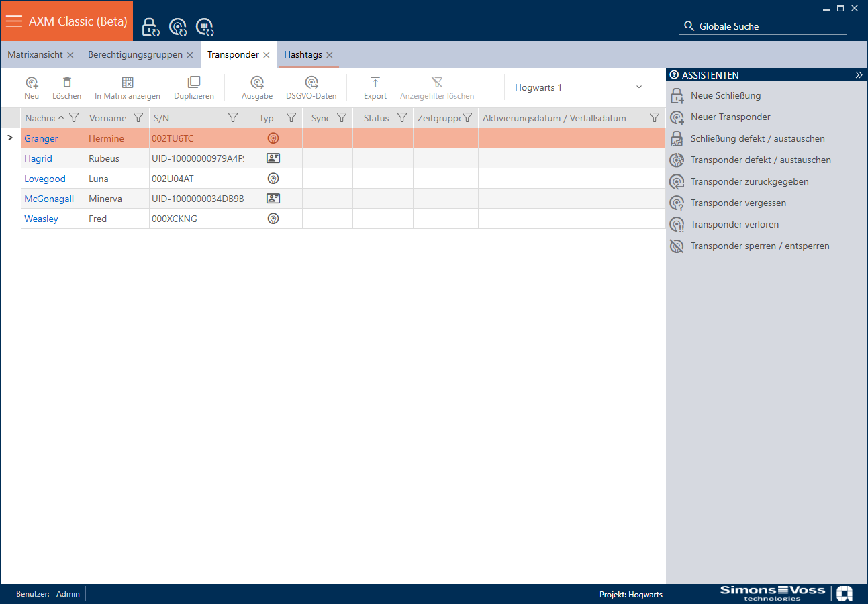Start the Transponder verloren assistant

734,224
